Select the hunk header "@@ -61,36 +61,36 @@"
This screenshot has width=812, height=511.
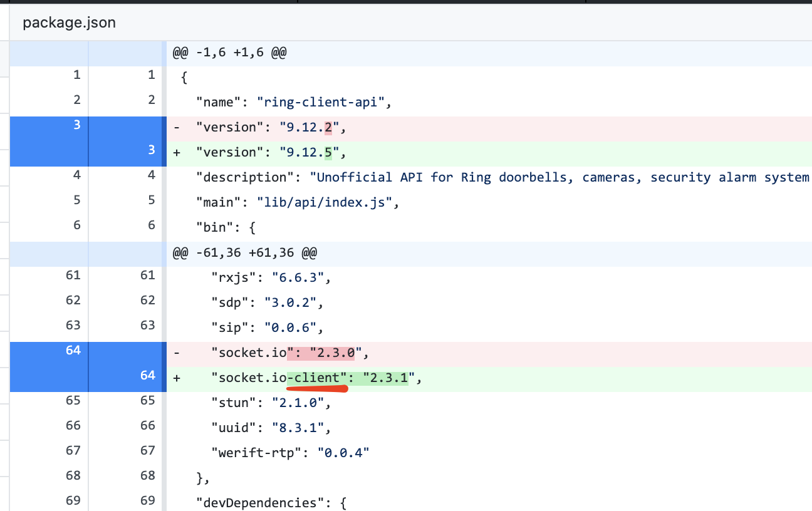pos(244,253)
